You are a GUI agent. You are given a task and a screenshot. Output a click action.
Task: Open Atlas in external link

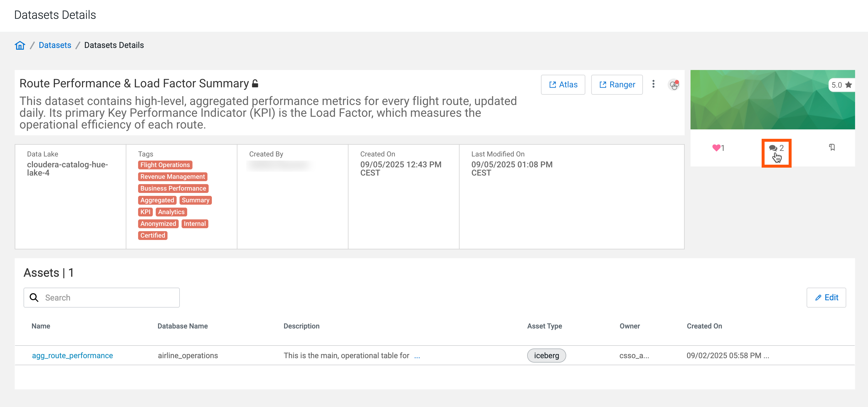click(563, 85)
